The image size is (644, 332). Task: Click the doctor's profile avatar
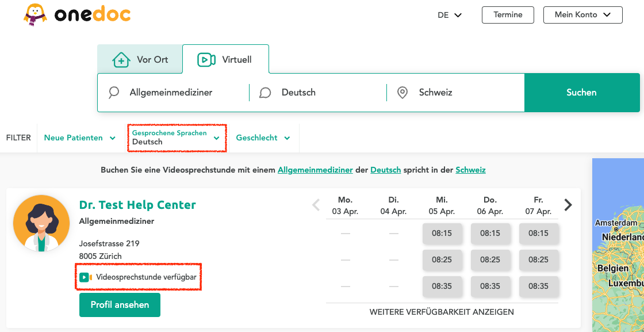(x=41, y=223)
